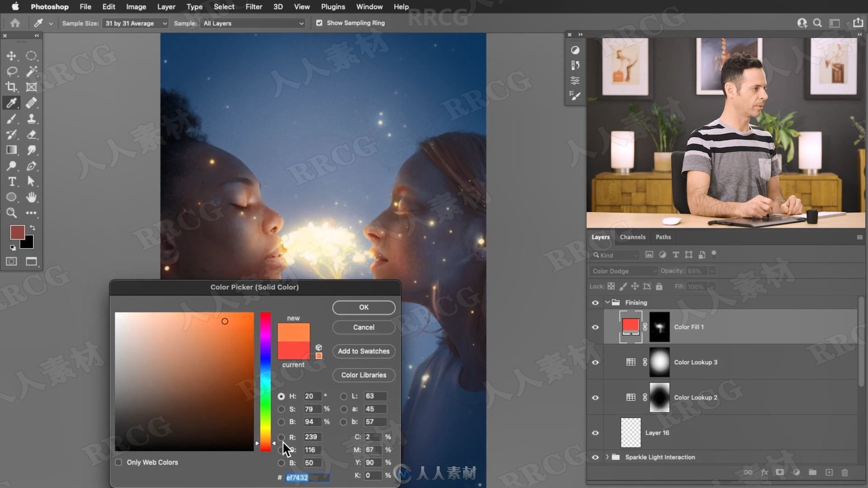The image size is (868, 488).
Task: Select the L lightness radio button
Action: tap(344, 396)
